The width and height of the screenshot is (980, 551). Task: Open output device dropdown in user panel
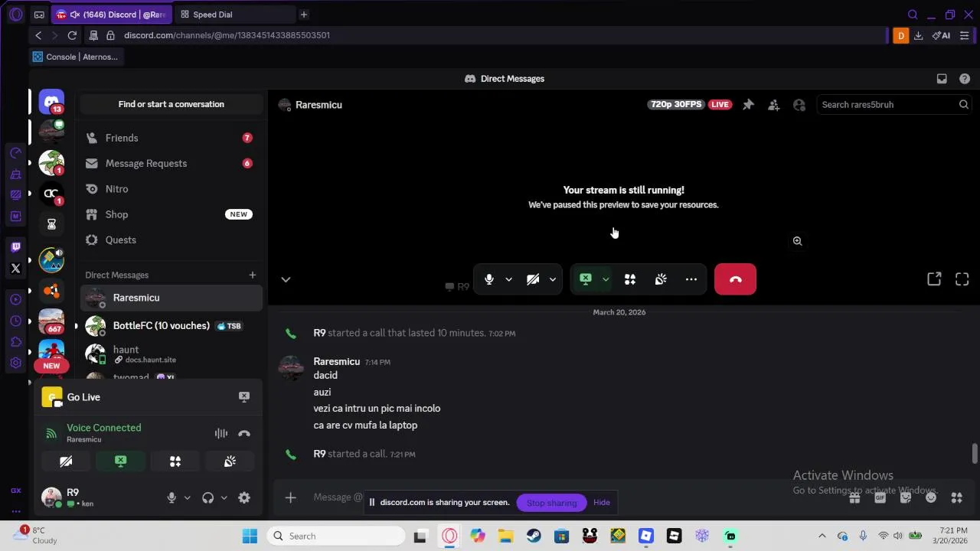224,498
